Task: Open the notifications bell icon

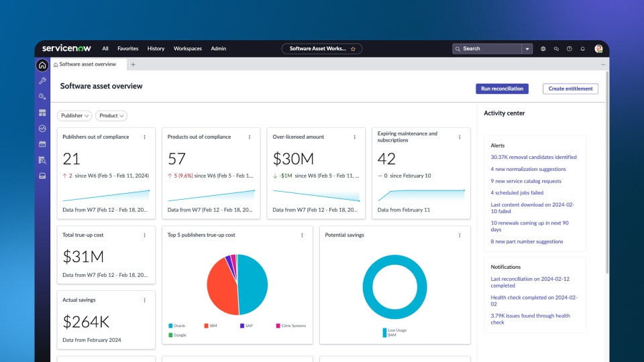Action: (582, 49)
